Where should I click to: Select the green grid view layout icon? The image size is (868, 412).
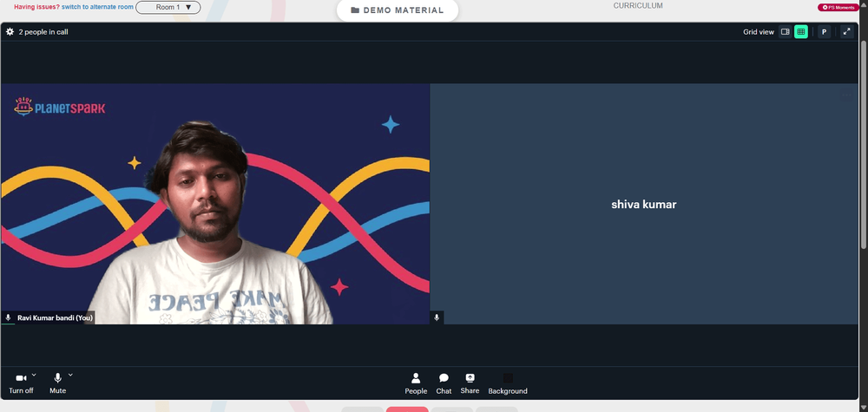coord(801,32)
